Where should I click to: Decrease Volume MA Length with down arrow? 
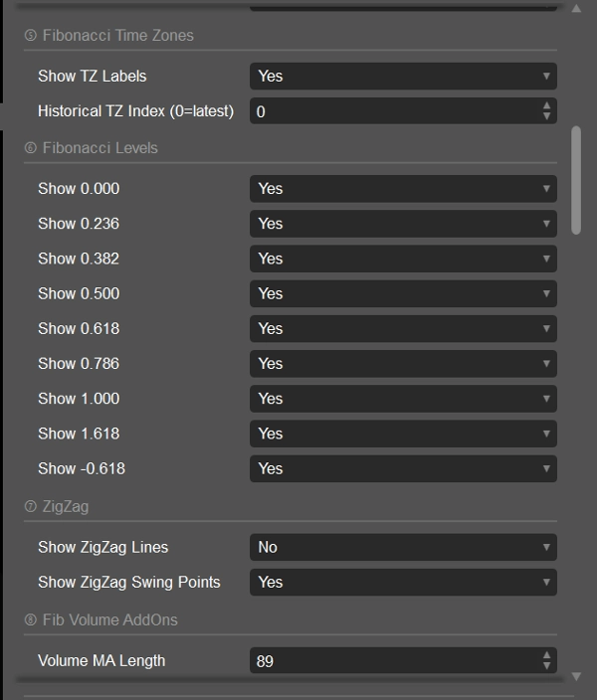(546, 665)
